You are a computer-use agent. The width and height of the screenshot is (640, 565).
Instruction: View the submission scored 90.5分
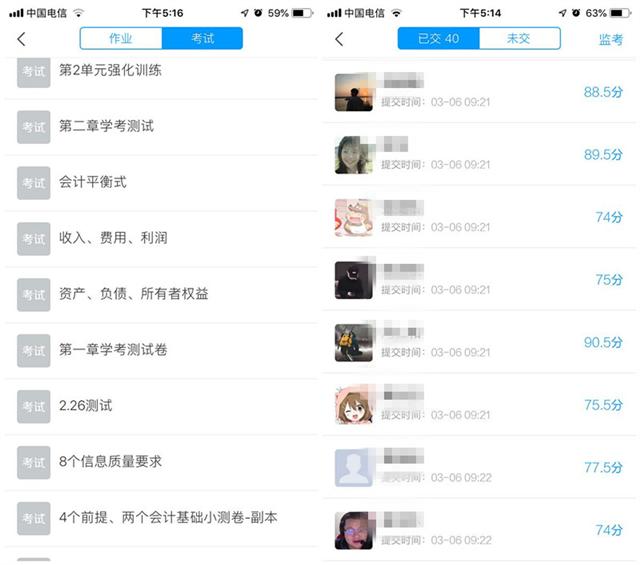pyautogui.click(x=479, y=342)
